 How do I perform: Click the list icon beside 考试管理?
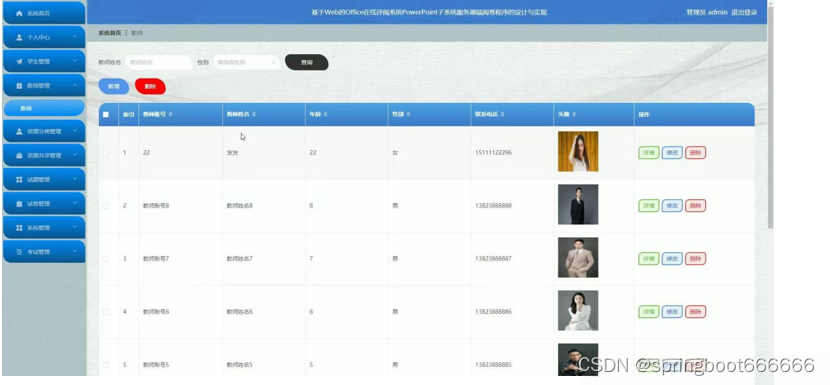pyautogui.click(x=20, y=252)
